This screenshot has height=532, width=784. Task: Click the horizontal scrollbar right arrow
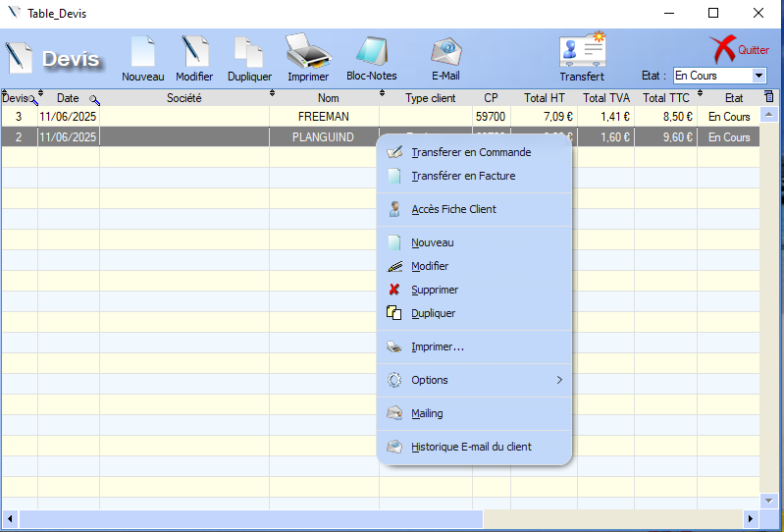752,517
